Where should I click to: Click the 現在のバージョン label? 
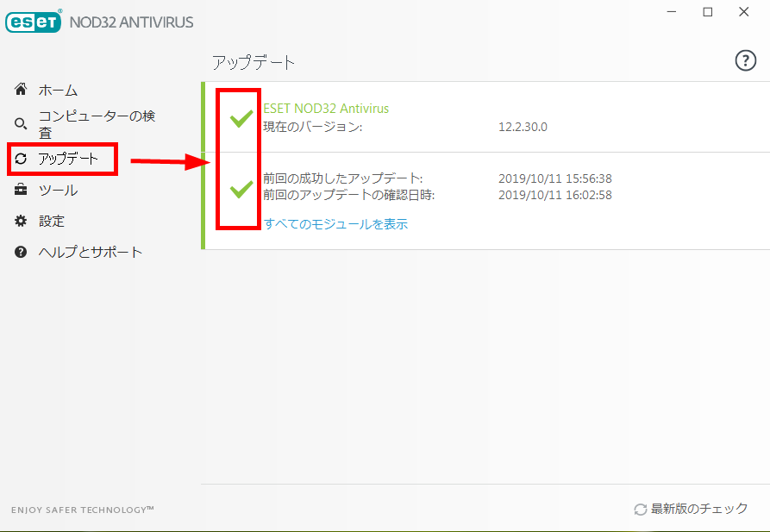click(313, 127)
